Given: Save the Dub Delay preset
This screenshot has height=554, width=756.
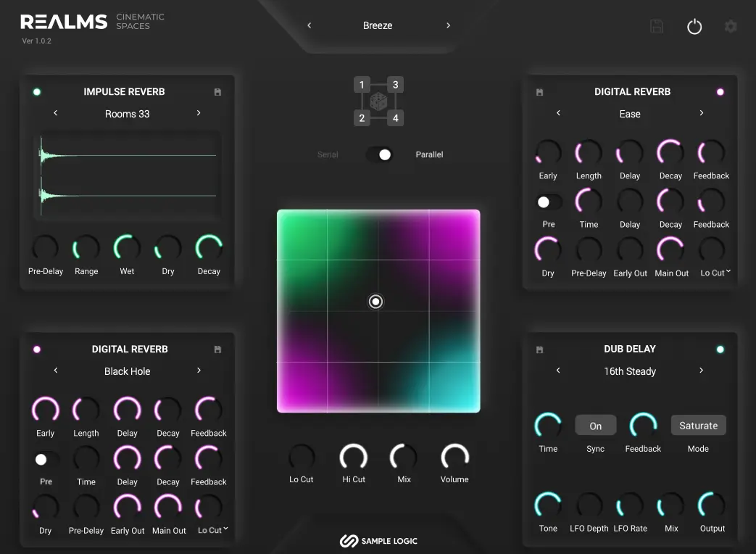Looking at the screenshot, I should [539, 350].
